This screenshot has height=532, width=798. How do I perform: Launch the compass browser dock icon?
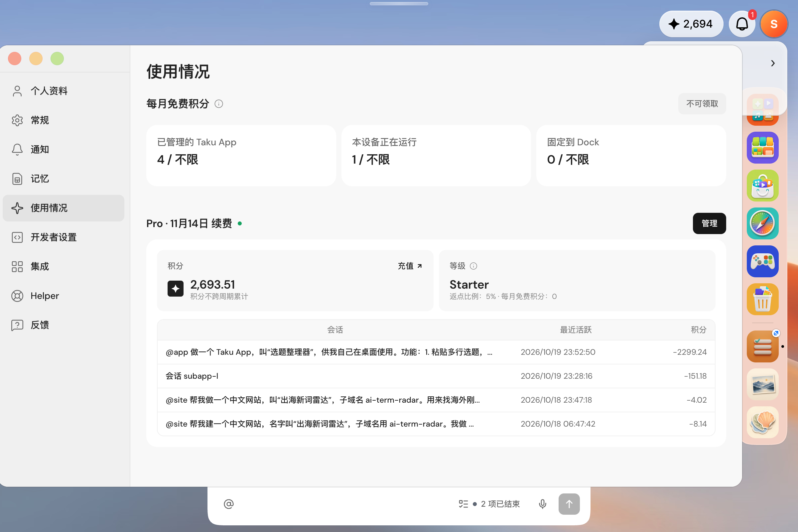762,223
